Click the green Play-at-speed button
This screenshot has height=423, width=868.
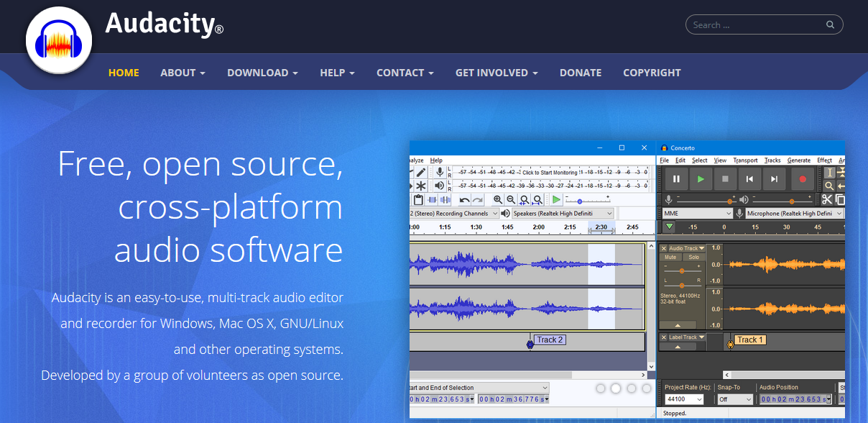[x=557, y=200]
